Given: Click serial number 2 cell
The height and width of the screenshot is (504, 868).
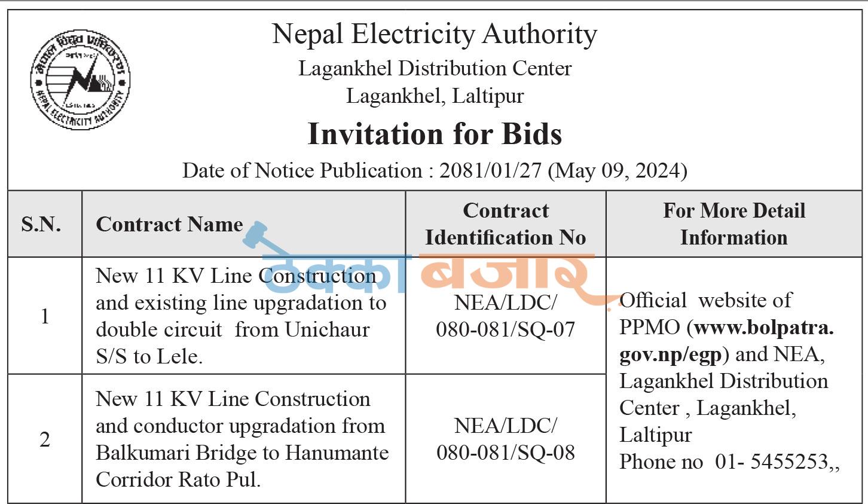Looking at the screenshot, I should pyautogui.click(x=45, y=439).
